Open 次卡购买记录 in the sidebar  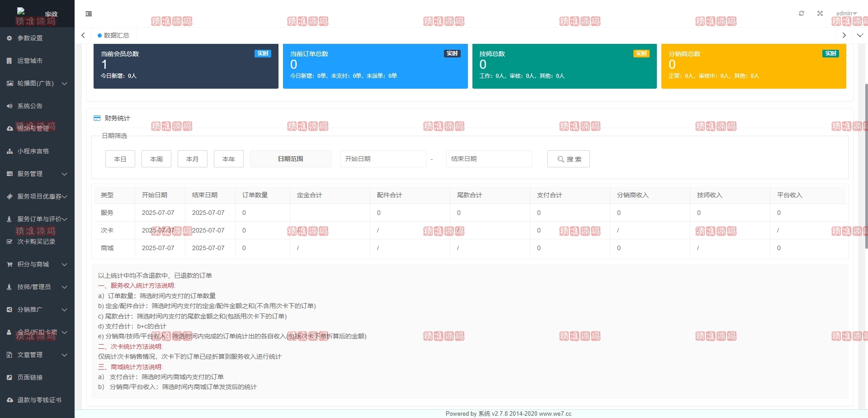tap(37, 242)
